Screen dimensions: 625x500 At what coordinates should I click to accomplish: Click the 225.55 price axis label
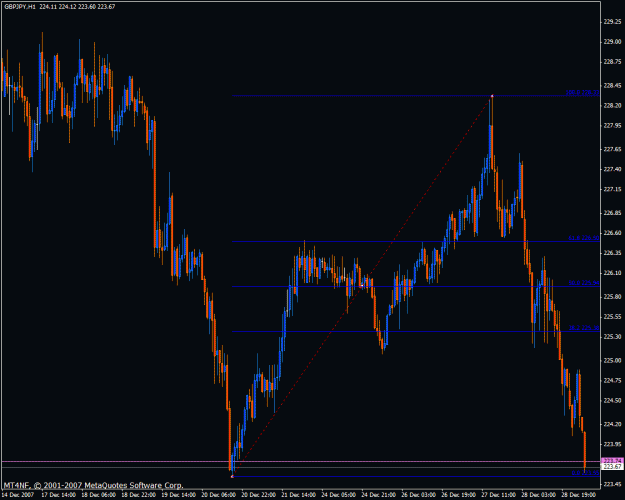click(x=612, y=317)
